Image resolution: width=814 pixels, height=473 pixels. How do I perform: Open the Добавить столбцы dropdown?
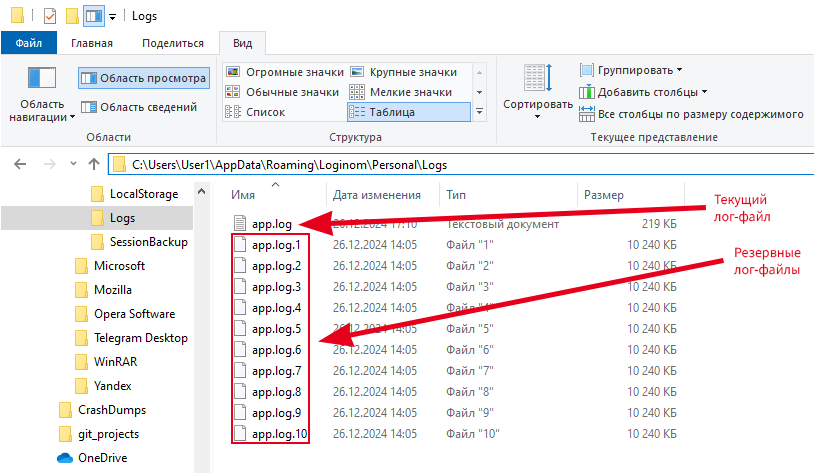click(x=643, y=92)
